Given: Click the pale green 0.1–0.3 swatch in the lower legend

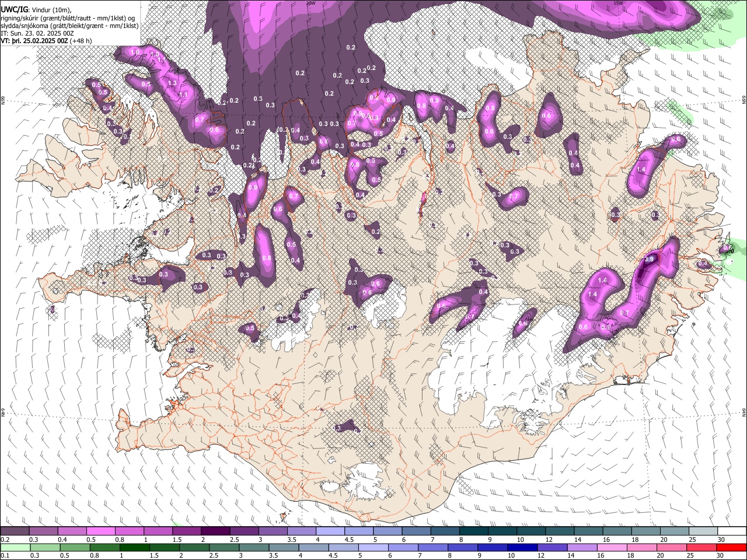Looking at the screenshot, I should click(15, 548).
